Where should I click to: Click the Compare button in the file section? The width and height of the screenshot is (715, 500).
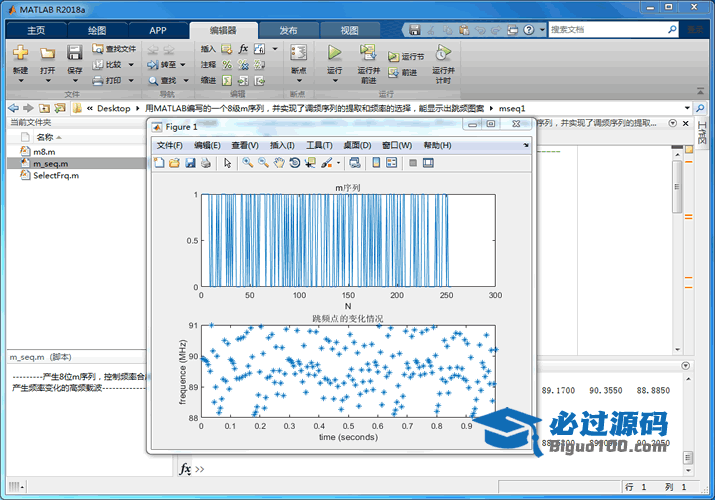[108, 65]
